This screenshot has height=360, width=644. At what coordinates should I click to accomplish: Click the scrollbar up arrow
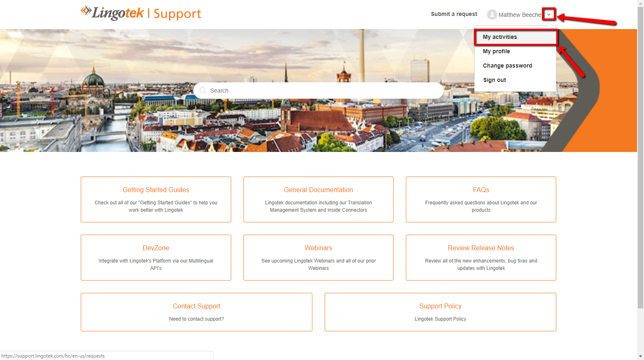tap(640, 3)
